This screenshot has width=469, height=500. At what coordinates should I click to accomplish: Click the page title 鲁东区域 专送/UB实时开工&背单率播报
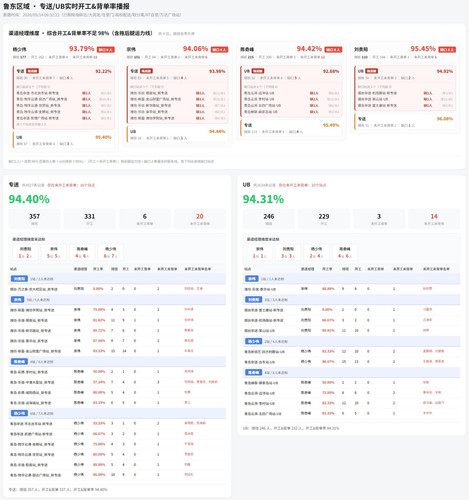pos(66,6)
